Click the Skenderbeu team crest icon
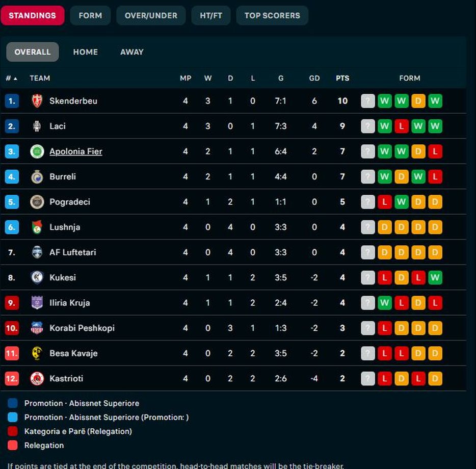This screenshot has width=476, height=469. (x=37, y=101)
